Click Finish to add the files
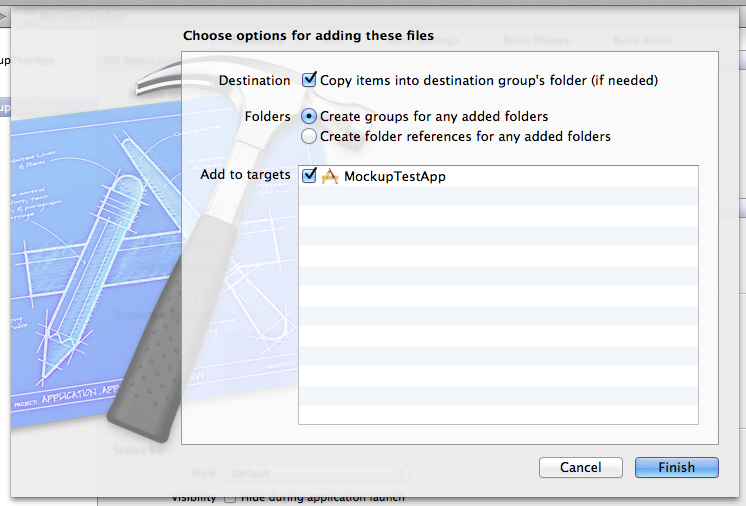 tap(677, 467)
